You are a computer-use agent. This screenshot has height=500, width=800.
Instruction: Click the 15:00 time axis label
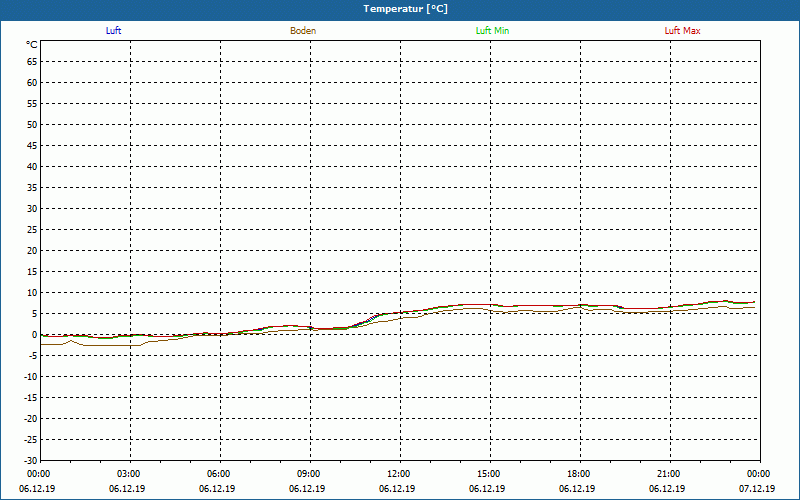point(489,474)
